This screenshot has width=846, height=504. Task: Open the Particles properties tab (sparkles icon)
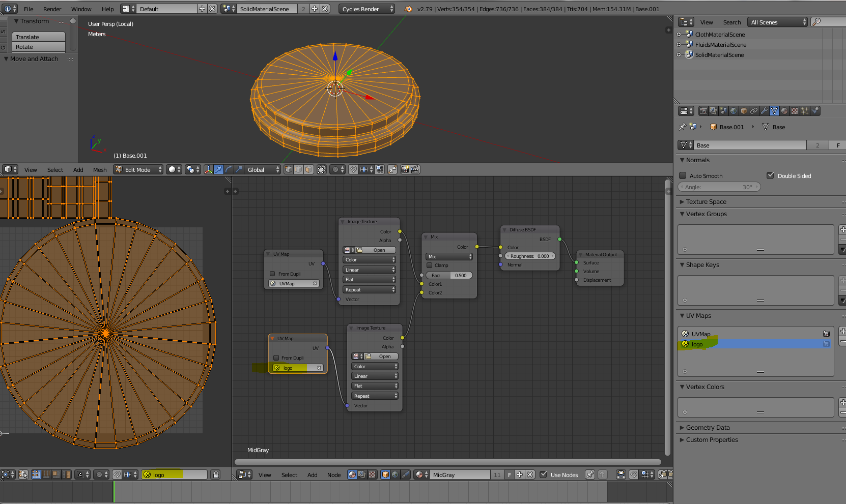(805, 111)
